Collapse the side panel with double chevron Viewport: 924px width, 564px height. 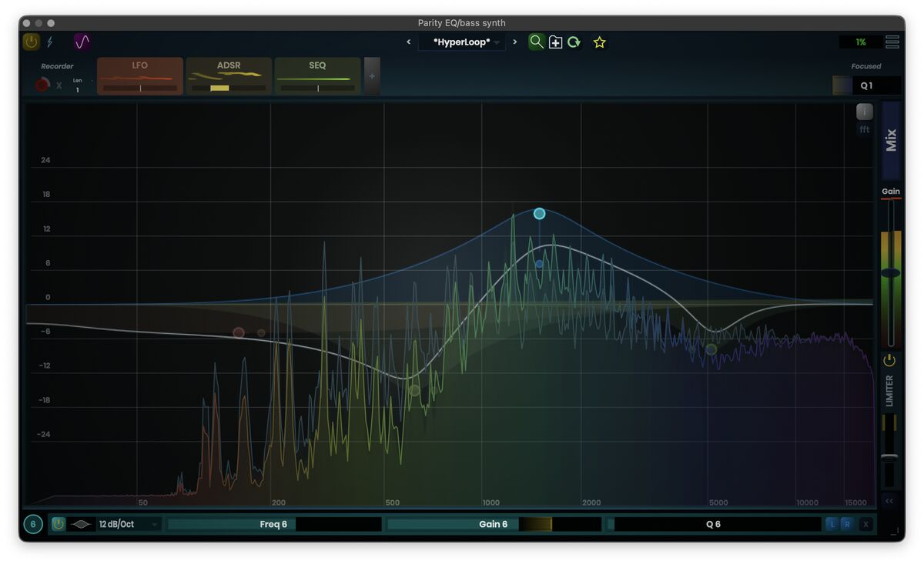click(889, 501)
